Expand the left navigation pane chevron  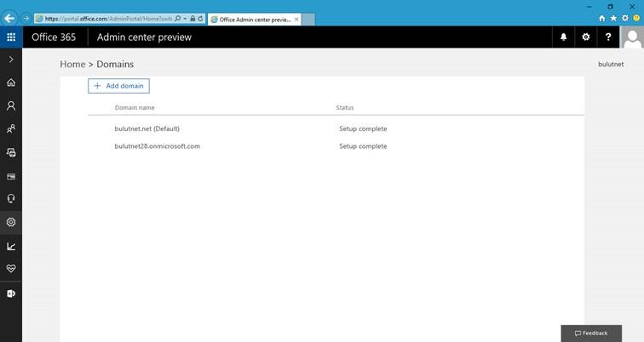point(11,60)
